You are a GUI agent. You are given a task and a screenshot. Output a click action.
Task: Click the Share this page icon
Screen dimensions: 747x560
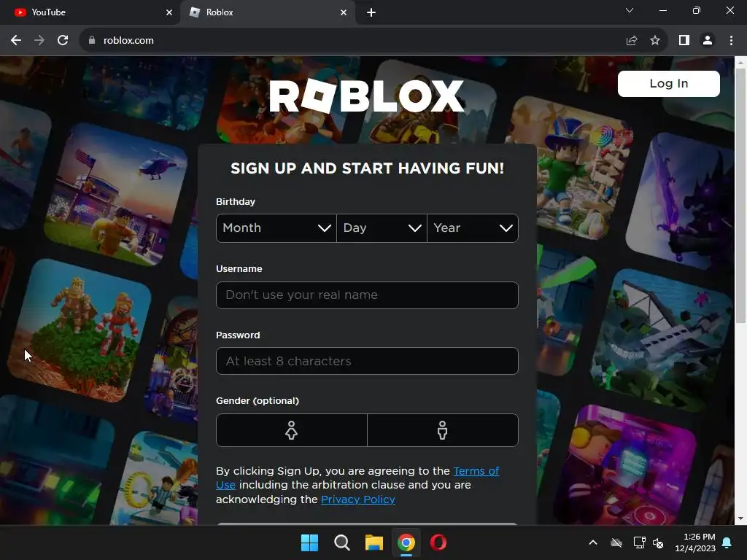(632, 41)
